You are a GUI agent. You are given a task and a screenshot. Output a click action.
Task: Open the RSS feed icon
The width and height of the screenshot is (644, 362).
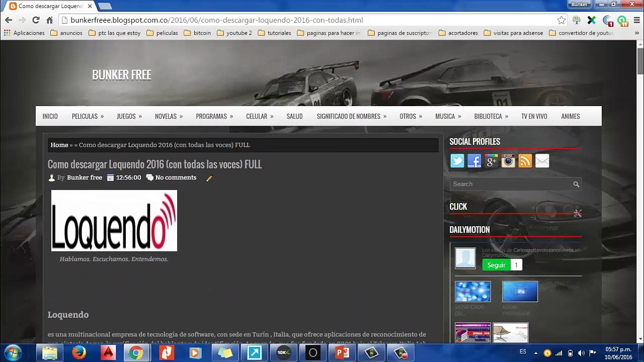(x=525, y=161)
